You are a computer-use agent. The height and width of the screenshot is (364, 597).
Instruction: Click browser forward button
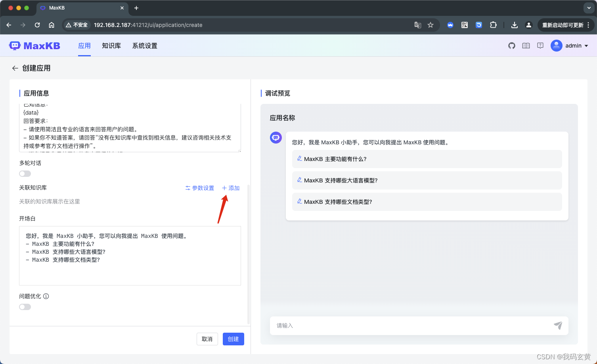point(23,25)
